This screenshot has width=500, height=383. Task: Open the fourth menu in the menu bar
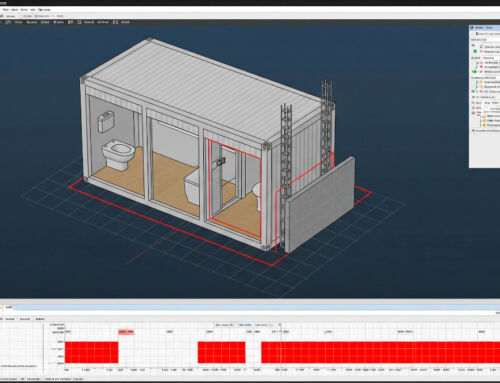click(x=33, y=10)
